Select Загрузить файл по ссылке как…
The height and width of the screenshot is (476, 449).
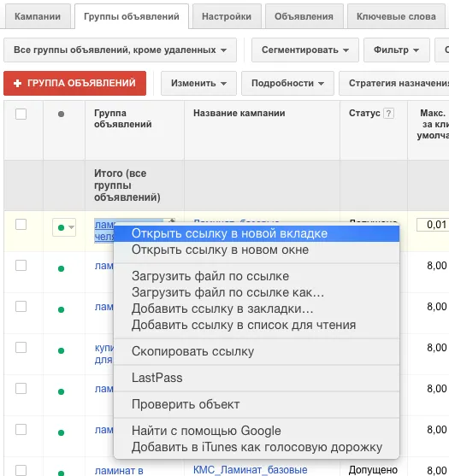pyautogui.click(x=257, y=292)
